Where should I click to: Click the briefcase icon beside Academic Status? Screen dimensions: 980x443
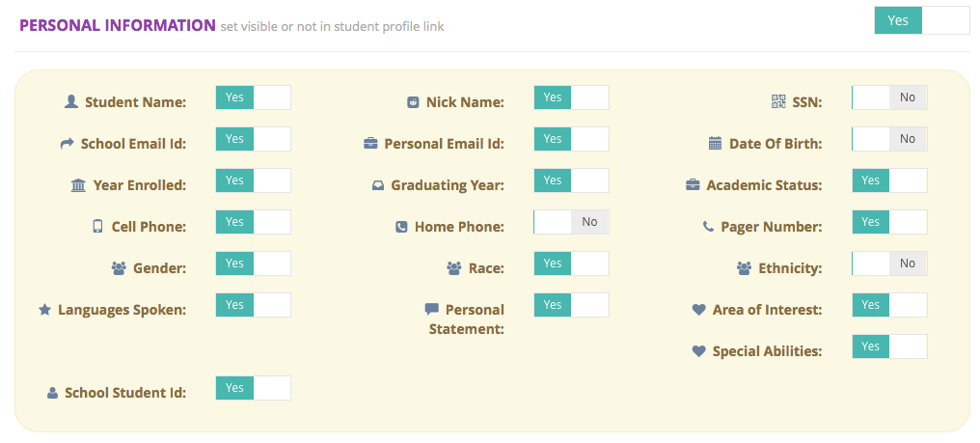[693, 184]
